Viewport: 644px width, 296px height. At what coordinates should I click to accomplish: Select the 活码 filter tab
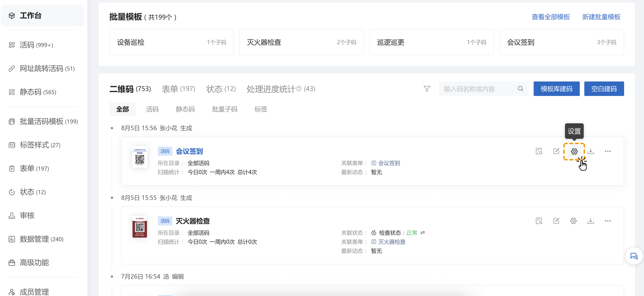tap(152, 109)
